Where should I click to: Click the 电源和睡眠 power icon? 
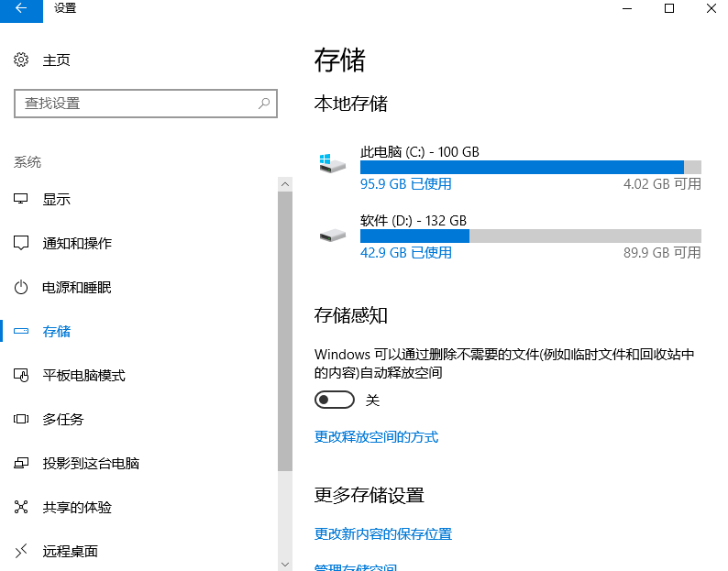[21, 288]
